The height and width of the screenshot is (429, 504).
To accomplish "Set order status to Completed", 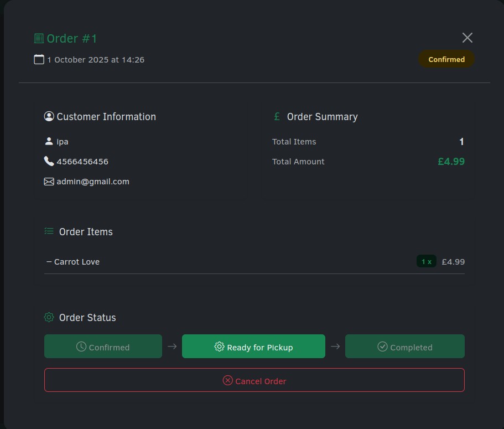I will (x=404, y=347).
